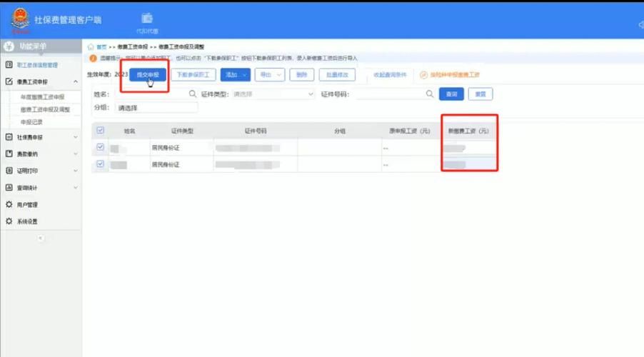644x357 pixels.
Task: Click the 姓名 column header
Action: click(x=129, y=131)
